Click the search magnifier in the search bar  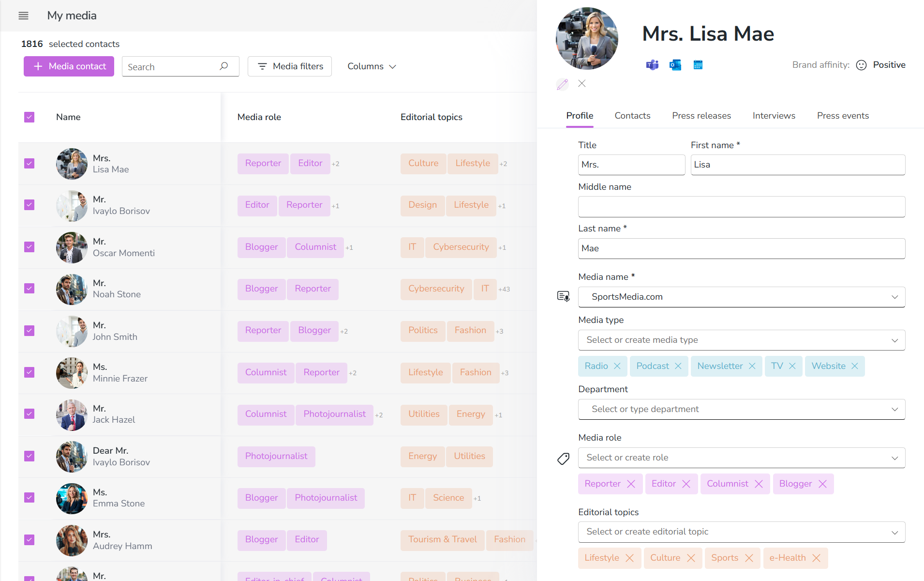coord(224,66)
